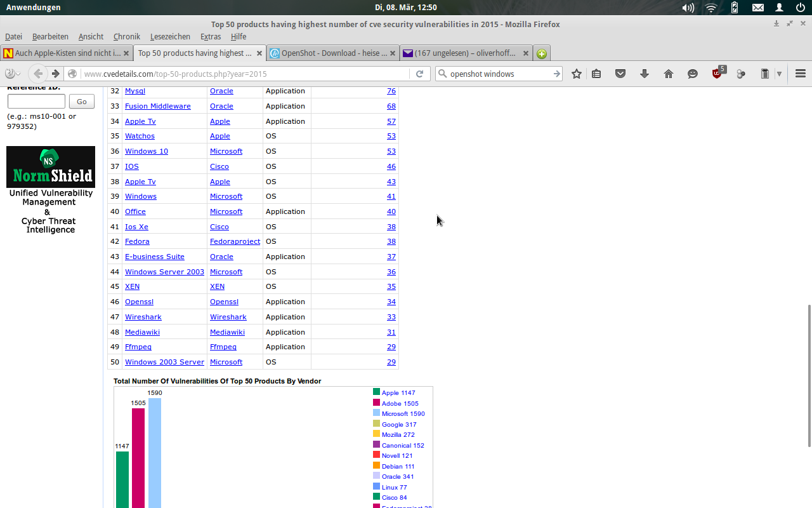Open the Fusion Middleware link
812x508 pixels.
pyautogui.click(x=158, y=106)
